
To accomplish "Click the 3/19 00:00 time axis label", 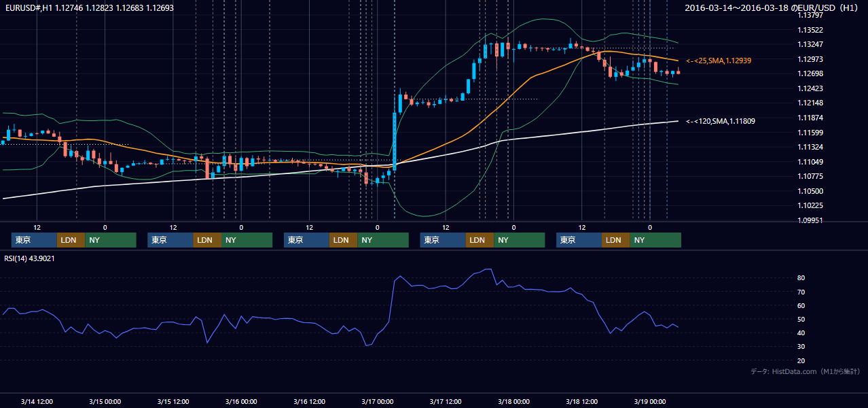I will click(650, 401).
